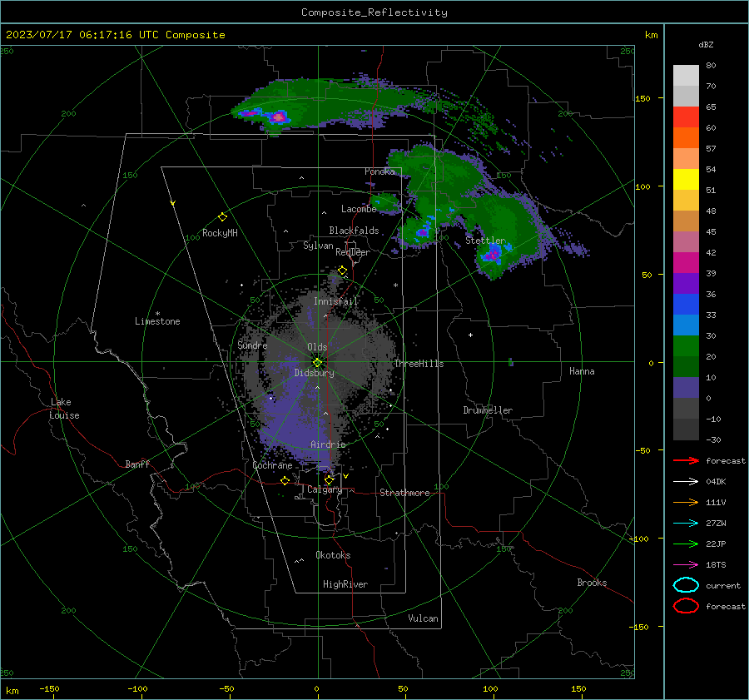
Task: Click the yellow diamond marker above Calgary
Action: (329, 479)
